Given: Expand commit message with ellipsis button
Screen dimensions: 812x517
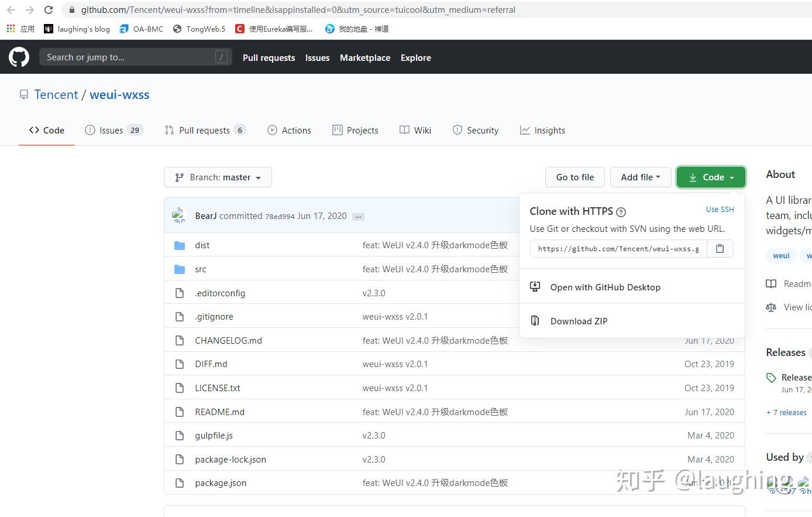Looking at the screenshot, I should (x=359, y=217).
